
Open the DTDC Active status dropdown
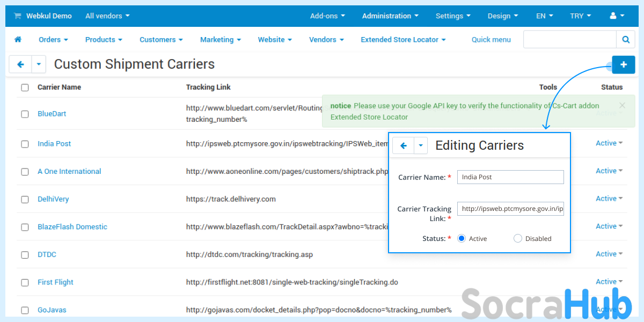(609, 254)
